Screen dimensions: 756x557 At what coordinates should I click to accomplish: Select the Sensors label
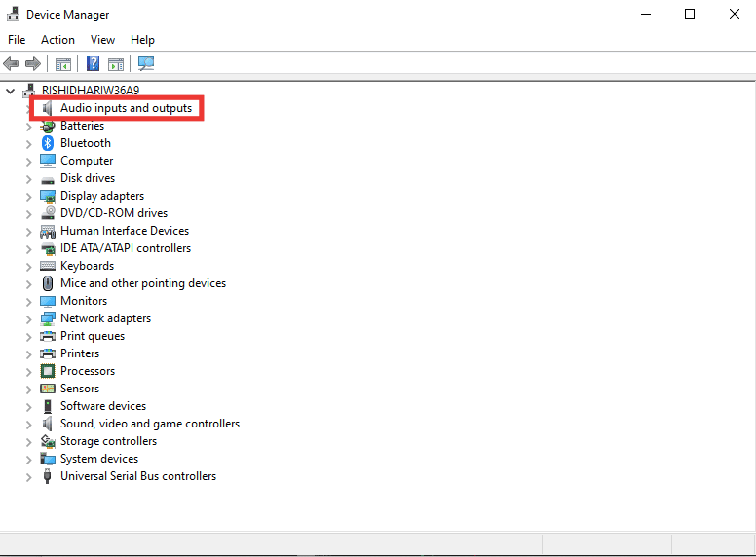pos(80,389)
